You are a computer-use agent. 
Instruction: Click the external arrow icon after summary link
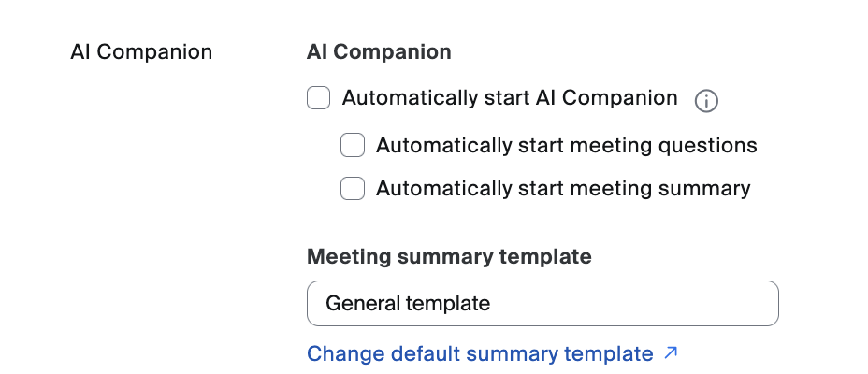coord(670,353)
